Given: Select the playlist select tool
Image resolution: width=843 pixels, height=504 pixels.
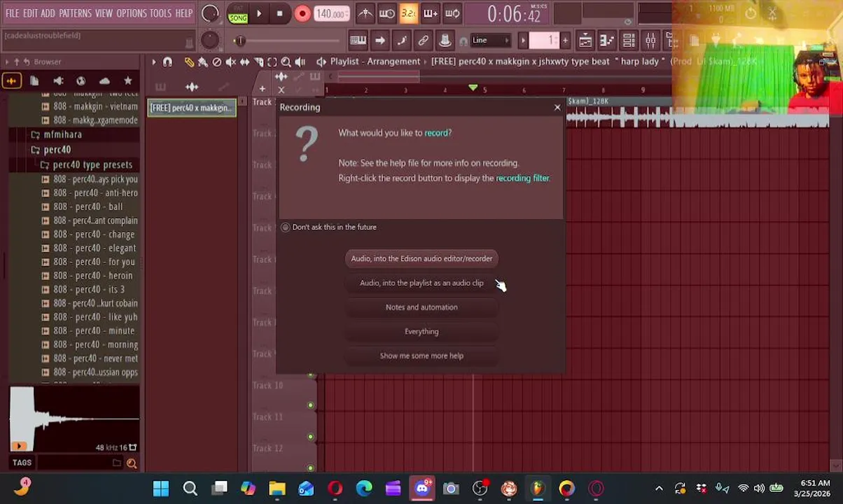Looking at the screenshot, I should [x=272, y=62].
